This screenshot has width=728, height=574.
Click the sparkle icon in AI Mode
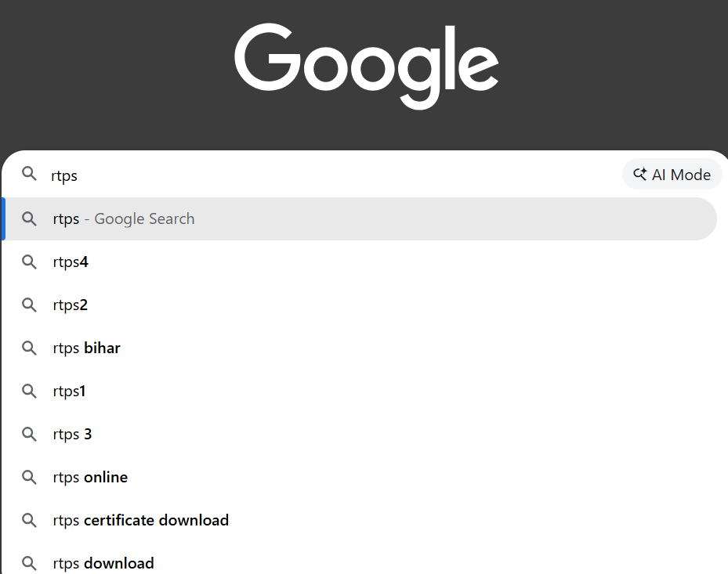click(640, 175)
